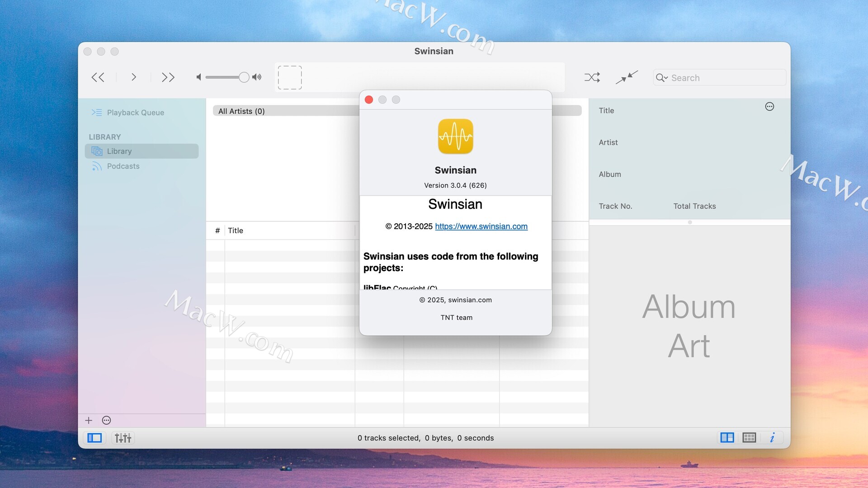This screenshot has height=488, width=868.
Task: Click the mute speaker icon
Action: (198, 77)
